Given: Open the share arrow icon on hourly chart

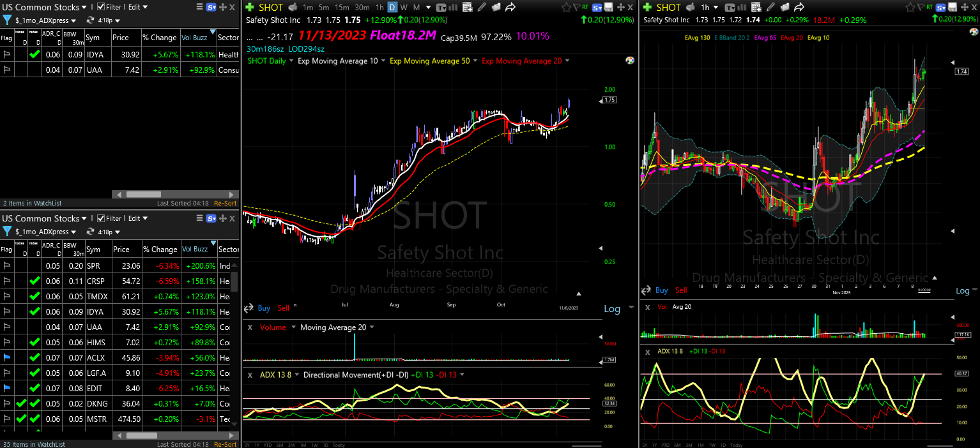Looking at the screenshot, I should 799,7.
